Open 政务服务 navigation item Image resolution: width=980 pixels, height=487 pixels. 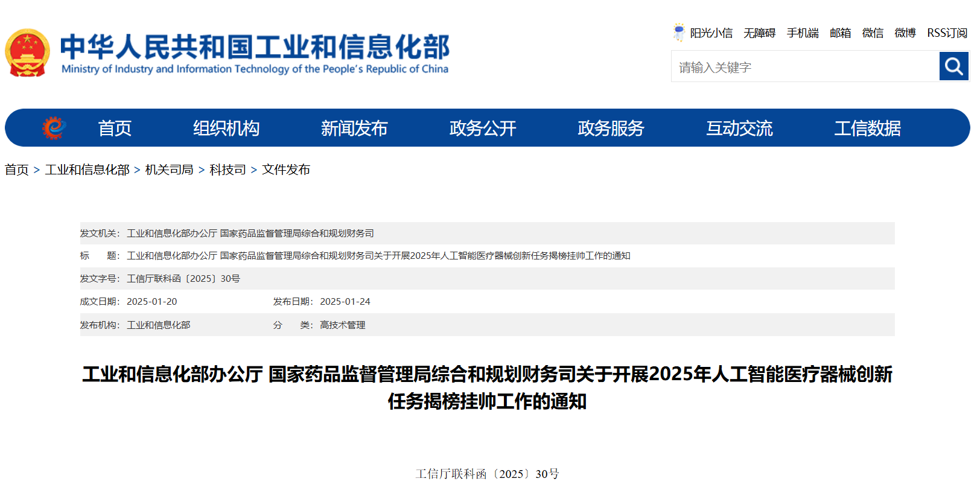click(x=611, y=128)
